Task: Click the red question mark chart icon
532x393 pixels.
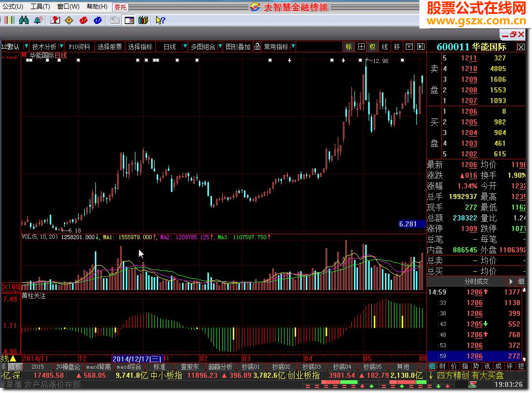Action: [55, 20]
